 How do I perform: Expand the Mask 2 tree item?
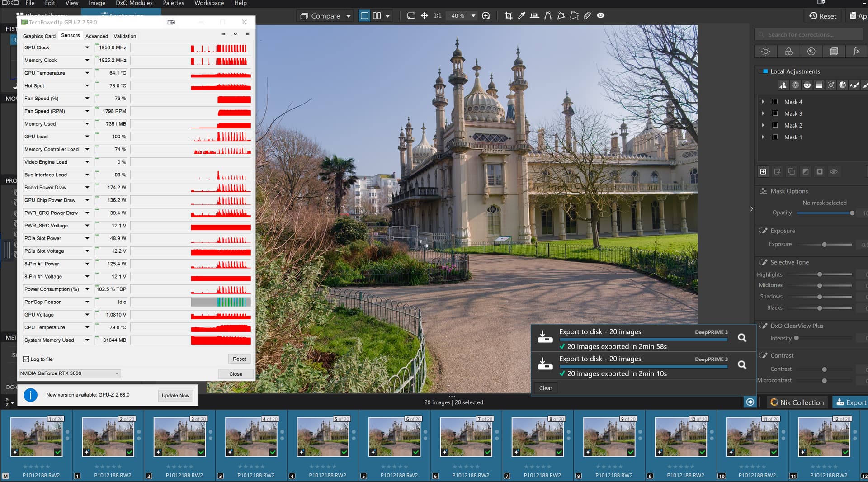(x=763, y=125)
